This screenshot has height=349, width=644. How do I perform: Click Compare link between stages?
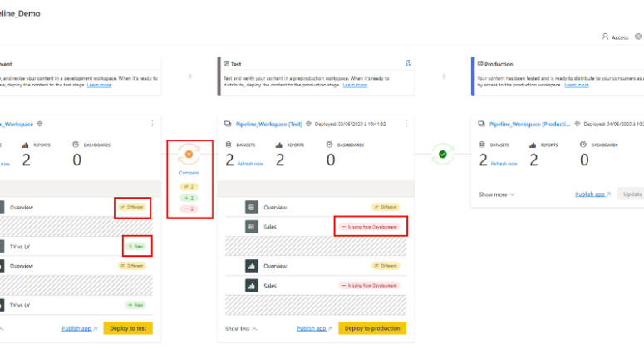[x=188, y=173]
